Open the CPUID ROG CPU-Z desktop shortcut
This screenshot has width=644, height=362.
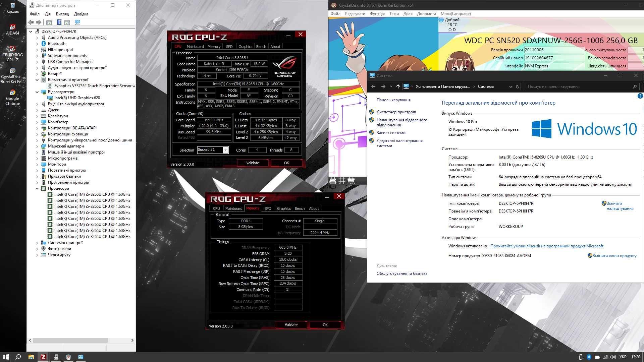12,54
